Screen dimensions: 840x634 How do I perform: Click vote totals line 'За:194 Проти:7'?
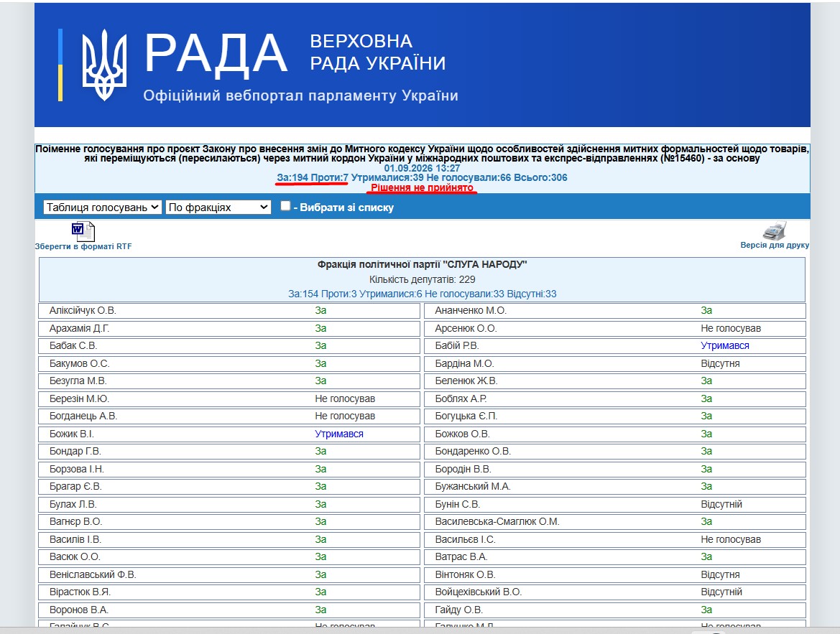tap(313, 177)
